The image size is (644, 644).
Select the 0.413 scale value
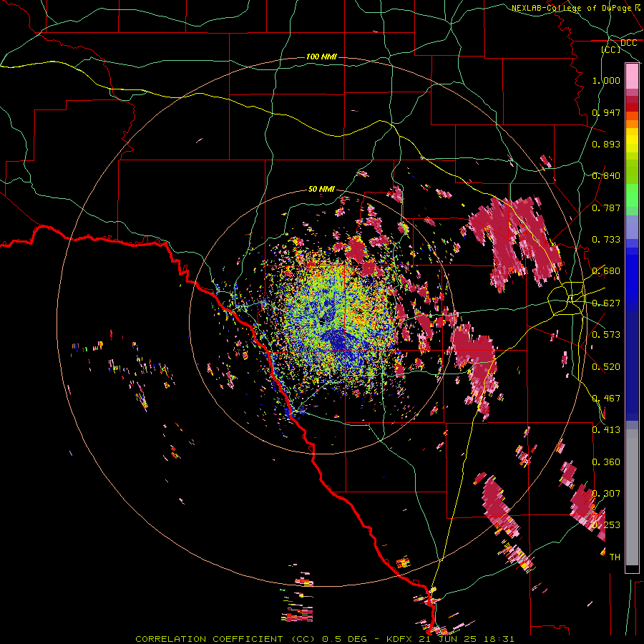point(606,430)
